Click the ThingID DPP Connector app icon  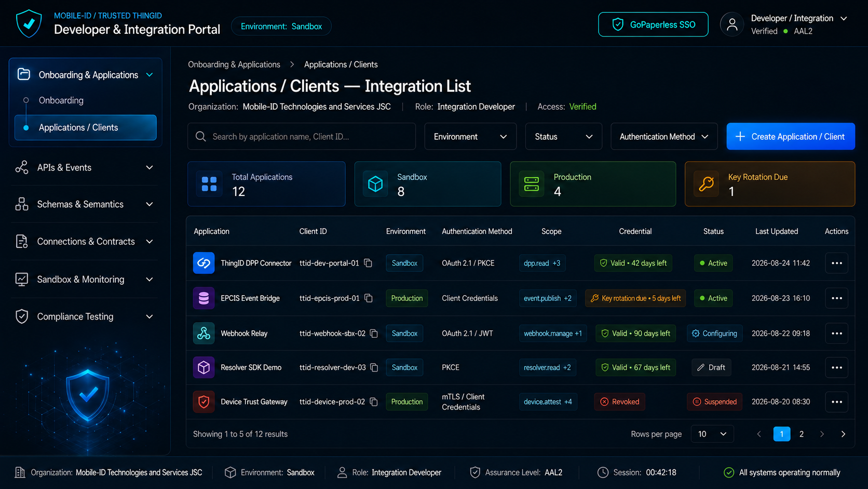click(204, 263)
